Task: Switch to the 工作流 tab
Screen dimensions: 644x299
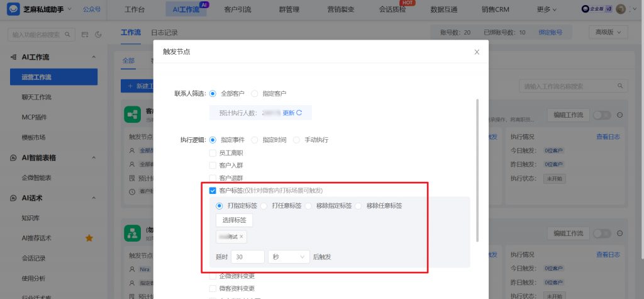Action: [131, 33]
